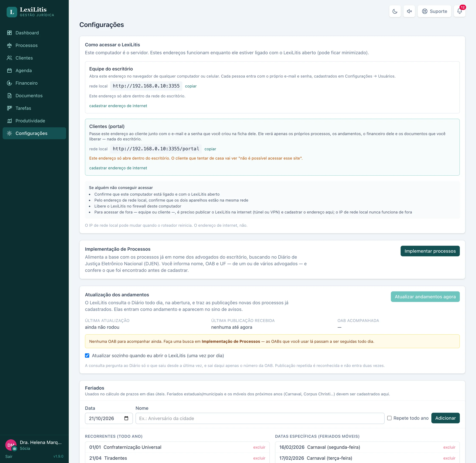
Task: Open notifications bell with 12 badge
Action: coord(459,11)
